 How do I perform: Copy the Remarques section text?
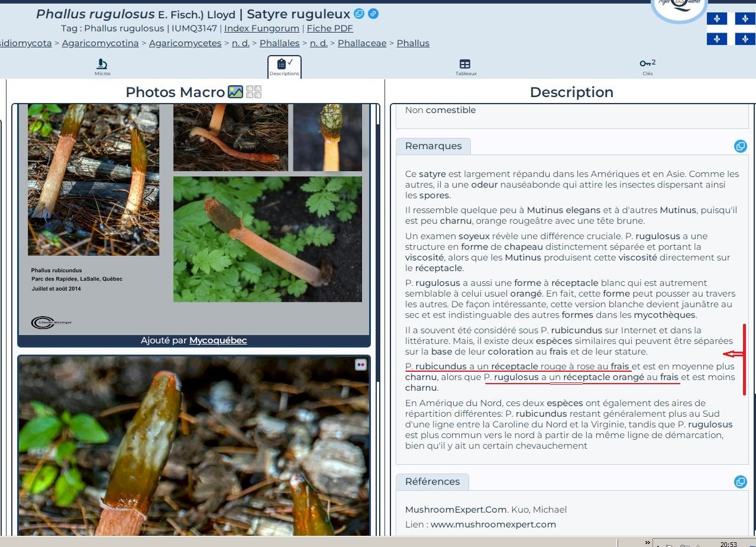coord(740,146)
